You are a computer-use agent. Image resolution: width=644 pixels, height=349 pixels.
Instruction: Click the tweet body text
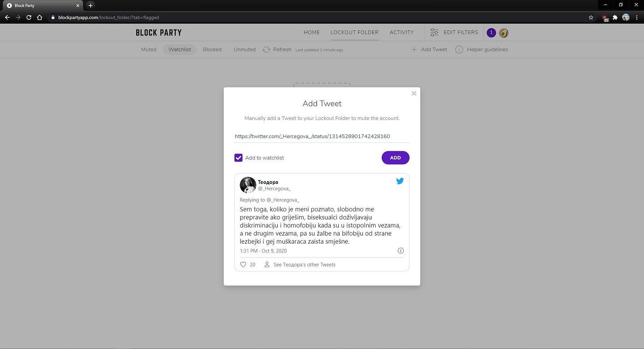320,225
